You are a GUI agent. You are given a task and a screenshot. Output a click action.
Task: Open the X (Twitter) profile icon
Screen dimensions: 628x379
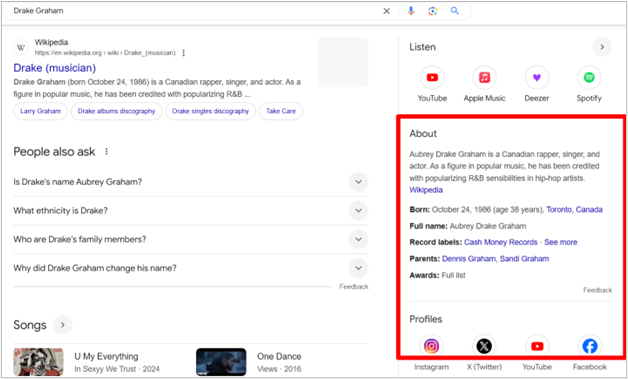(x=484, y=346)
